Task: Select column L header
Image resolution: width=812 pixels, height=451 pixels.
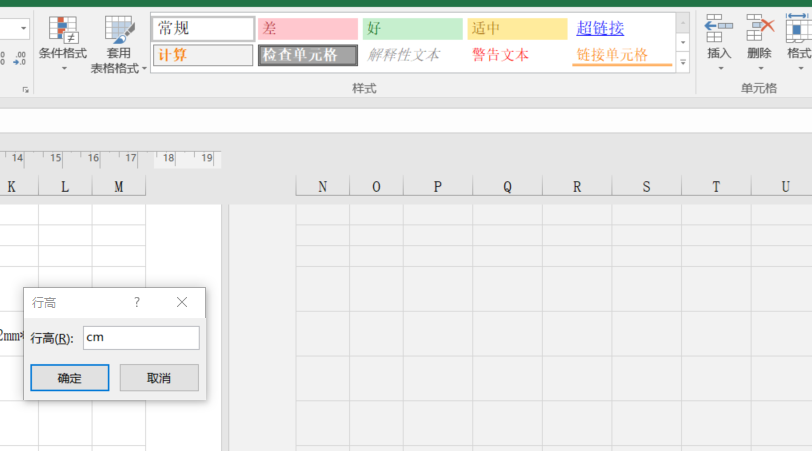Action: pos(65,186)
